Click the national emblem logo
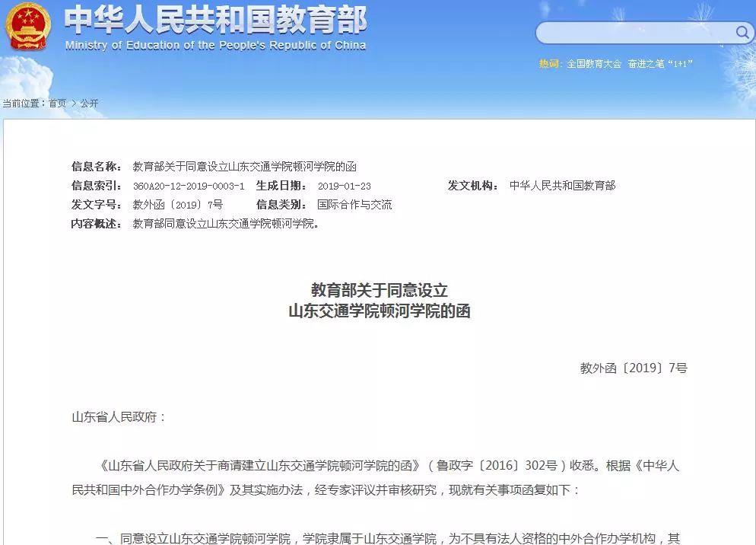The image size is (756, 545). (27, 26)
